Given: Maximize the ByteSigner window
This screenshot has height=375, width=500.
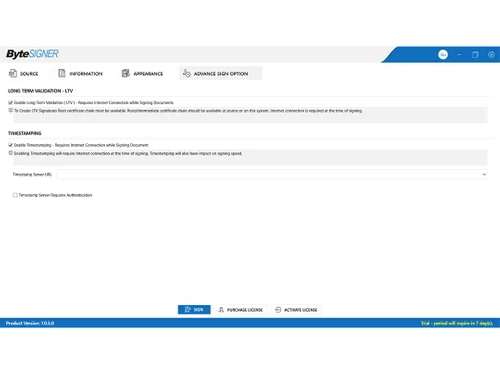Looking at the screenshot, I should (x=475, y=55).
